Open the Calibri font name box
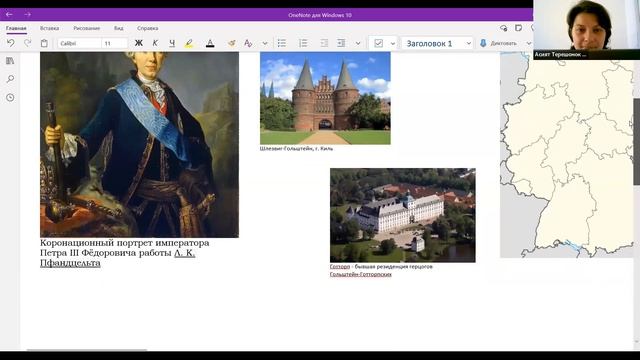The width and height of the screenshot is (640, 360). tap(79, 43)
